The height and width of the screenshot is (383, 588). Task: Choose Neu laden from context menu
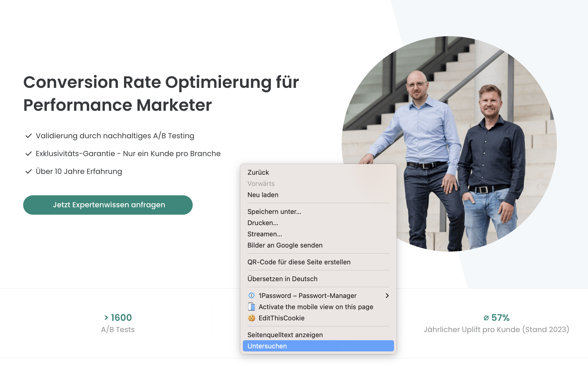(318, 195)
